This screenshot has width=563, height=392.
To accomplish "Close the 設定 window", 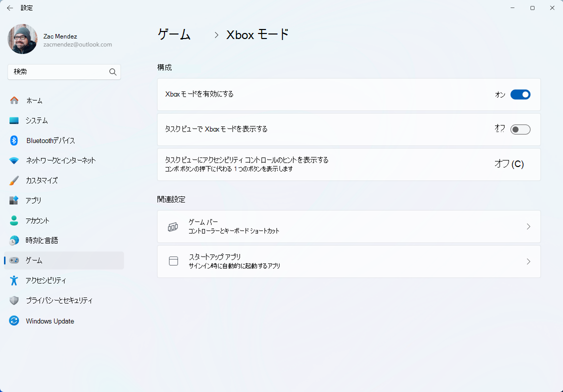I will 552,8.
